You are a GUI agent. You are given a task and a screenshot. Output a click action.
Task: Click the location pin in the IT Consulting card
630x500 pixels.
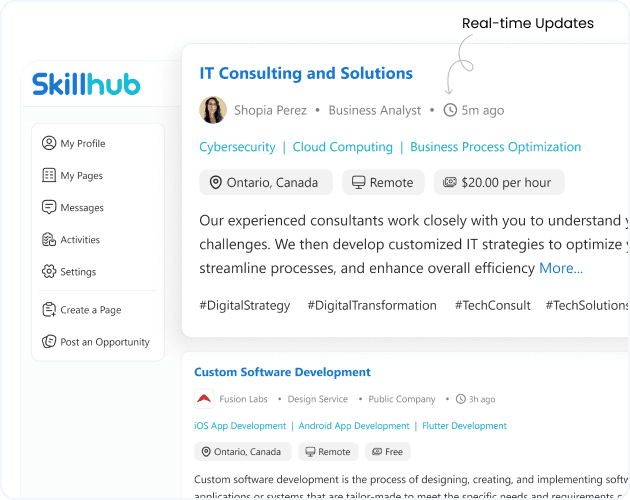coord(216,182)
